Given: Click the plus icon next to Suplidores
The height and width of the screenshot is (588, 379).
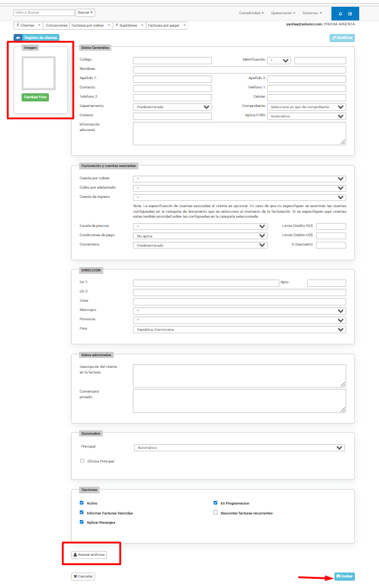Looking at the screenshot, I should coord(141,25).
